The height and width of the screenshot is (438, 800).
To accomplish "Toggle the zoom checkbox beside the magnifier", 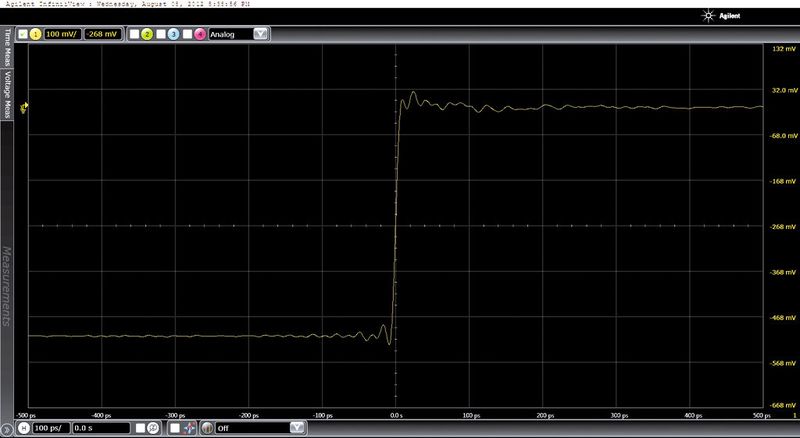I will (140, 428).
